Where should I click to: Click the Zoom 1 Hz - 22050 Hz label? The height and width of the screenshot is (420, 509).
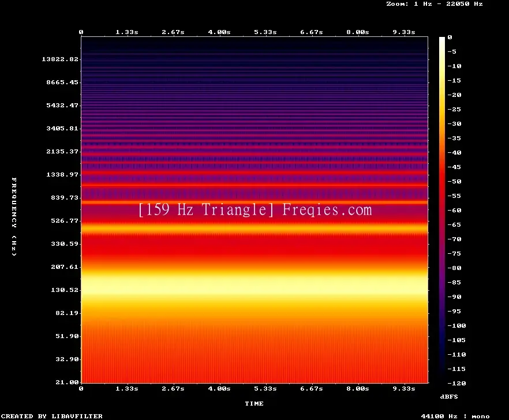tap(435, 4)
